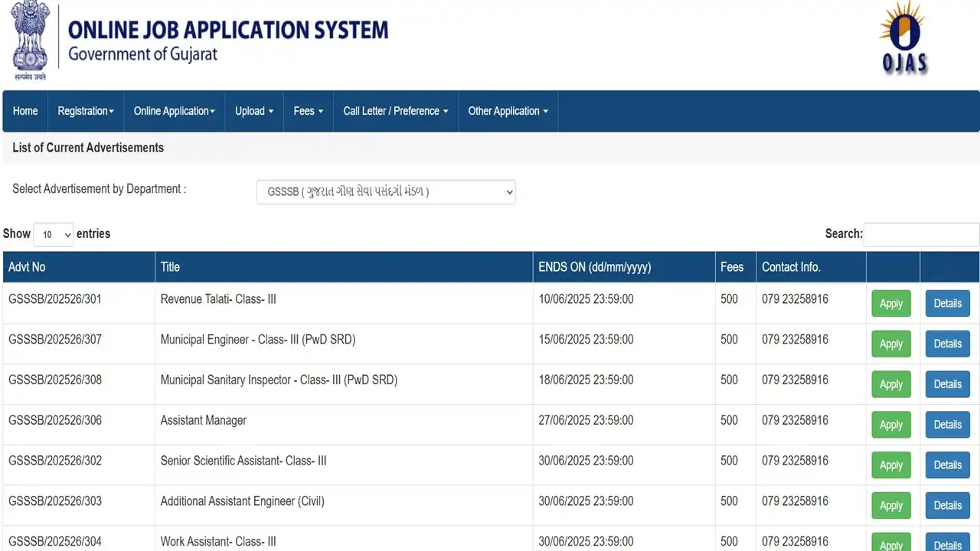The width and height of the screenshot is (980, 551).
Task: Click contact number in Revenue Talati row
Action: pyautogui.click(x=795, y=299)
